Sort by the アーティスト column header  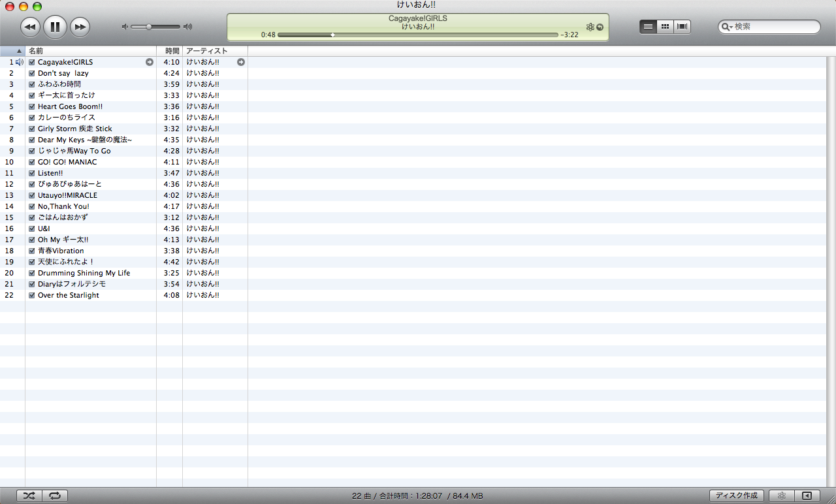click(x=216, y=51)
